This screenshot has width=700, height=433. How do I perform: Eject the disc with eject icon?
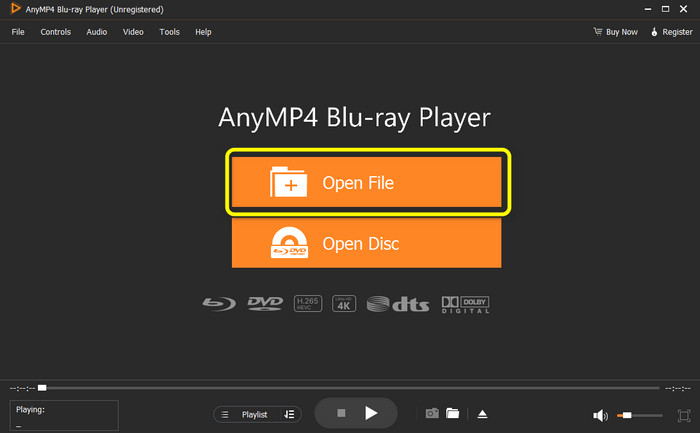click(x=482, y=414)
